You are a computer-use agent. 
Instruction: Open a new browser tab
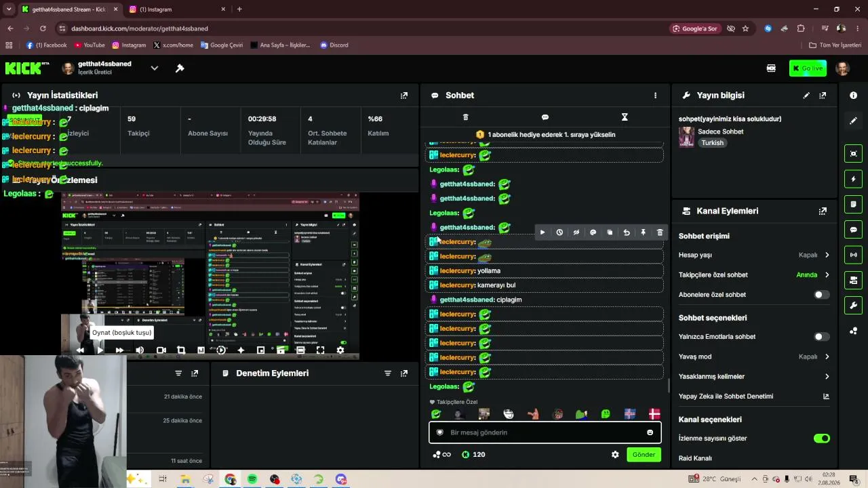(x=239, y=9)
